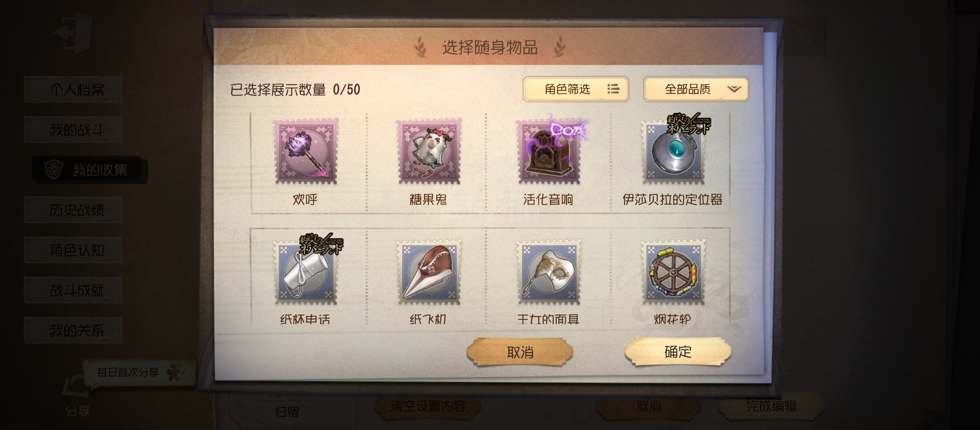Click the 清空设置内容 button
Viewport: 980px width, 430px height.
tap(427, 406)
